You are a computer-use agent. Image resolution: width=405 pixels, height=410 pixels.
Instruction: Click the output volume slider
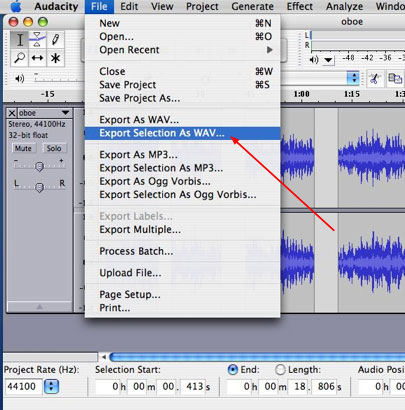[x=58, y=79]
